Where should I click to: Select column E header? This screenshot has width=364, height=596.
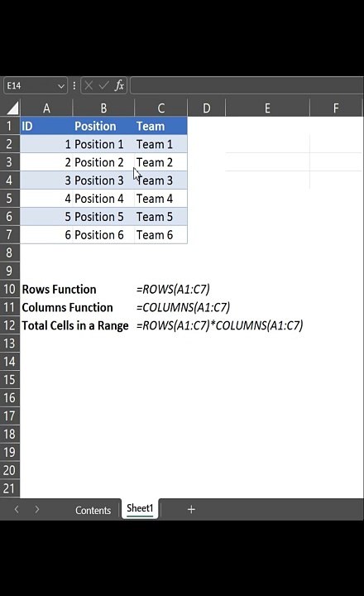click(x=267, y=108)
